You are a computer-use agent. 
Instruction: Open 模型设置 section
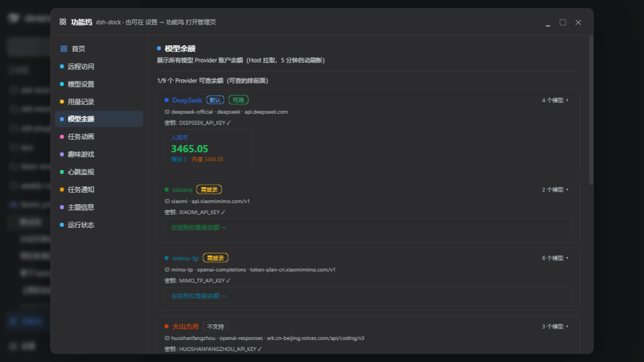99,84
